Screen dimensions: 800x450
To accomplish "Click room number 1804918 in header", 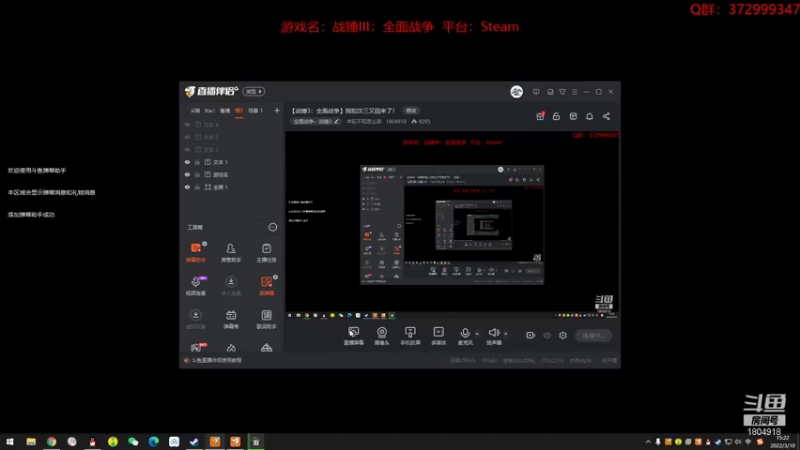I will [x=396, y=121].
